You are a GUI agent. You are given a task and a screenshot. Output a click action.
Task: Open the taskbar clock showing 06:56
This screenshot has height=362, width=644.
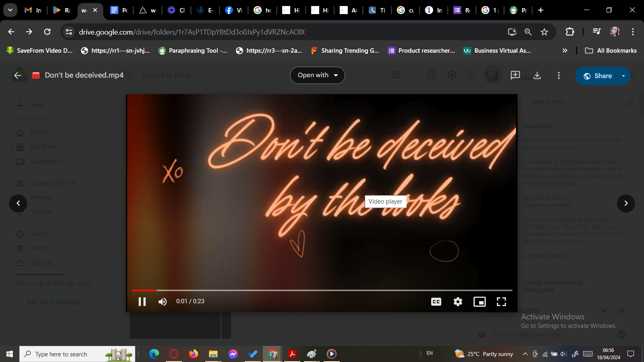[x=608, y=354]
